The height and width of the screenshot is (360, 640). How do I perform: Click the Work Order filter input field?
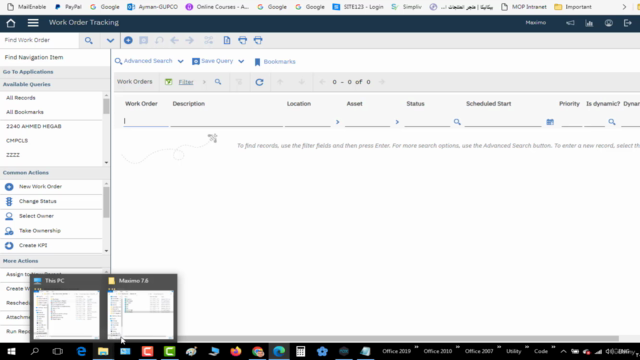(146, 121)
